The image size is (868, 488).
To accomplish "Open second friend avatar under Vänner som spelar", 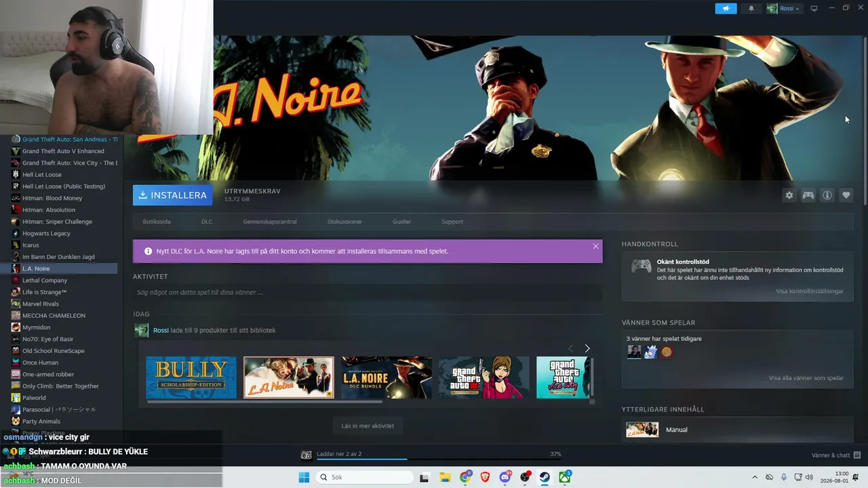I will [x=651, y=352].
